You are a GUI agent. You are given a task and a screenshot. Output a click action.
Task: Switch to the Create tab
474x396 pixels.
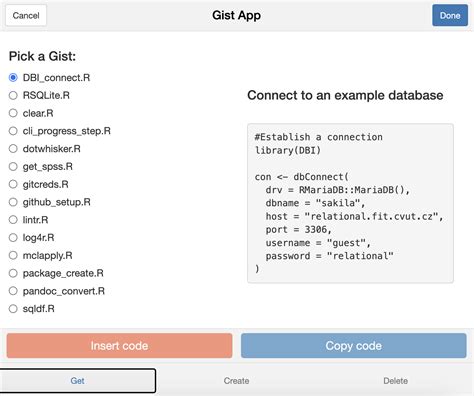(x=236, y=381)
